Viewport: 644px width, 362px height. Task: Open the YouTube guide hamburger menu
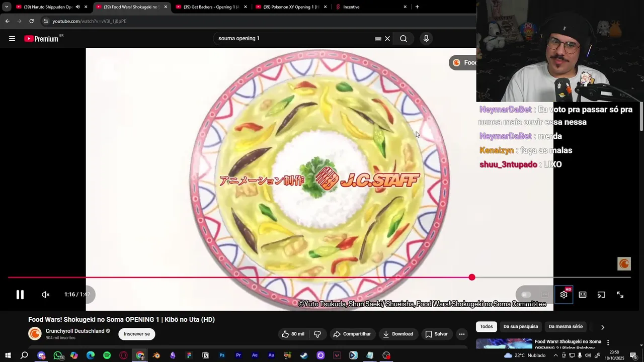click(12, 39)
